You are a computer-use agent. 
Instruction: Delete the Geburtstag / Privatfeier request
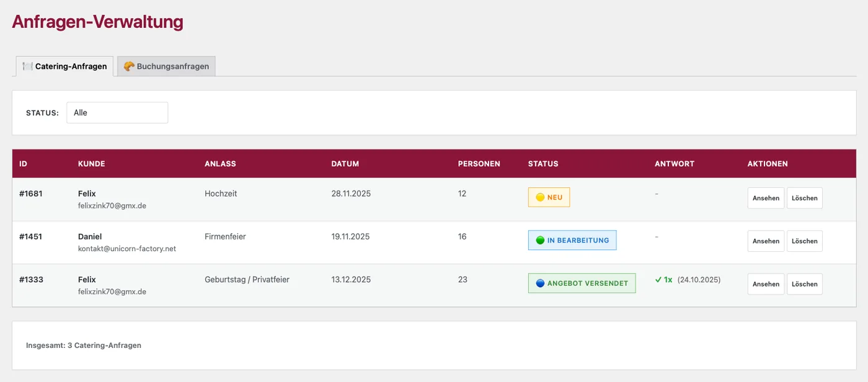(805, 284)
